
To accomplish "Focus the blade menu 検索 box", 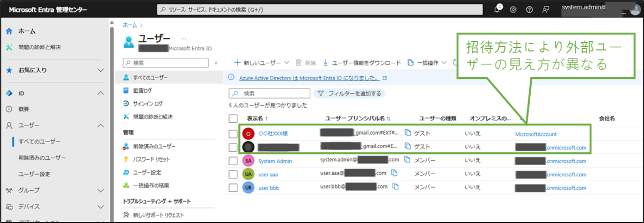I will click(166, 63).
